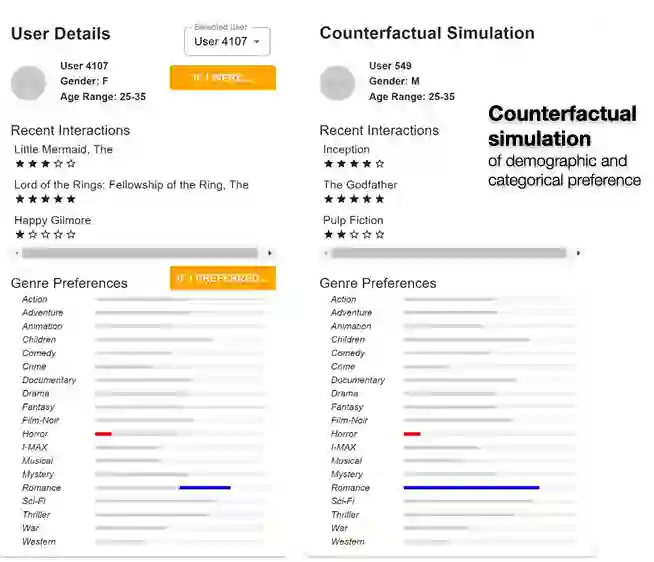This screenshot has height=562, width=654.
Task: Click the second star under Happy Gilmore
Action: pyautogui.click(x=32, y=234)
